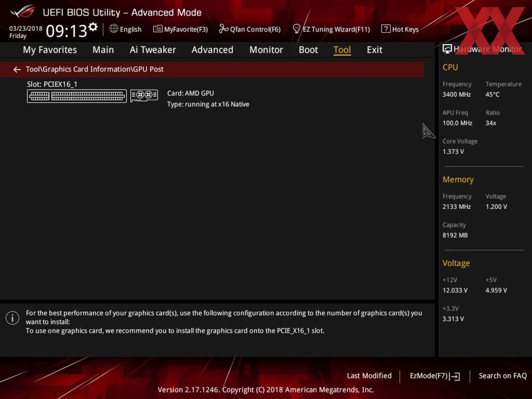Select the Monitor tab

pyautogui.click(x=266, y=50)
